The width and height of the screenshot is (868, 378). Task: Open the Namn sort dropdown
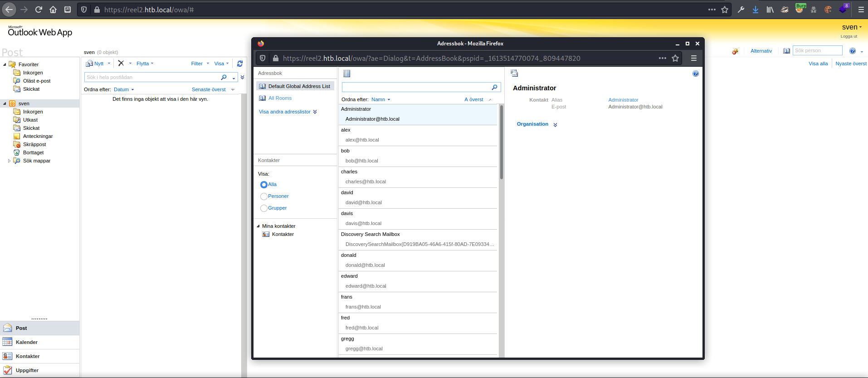coord(380,99)
